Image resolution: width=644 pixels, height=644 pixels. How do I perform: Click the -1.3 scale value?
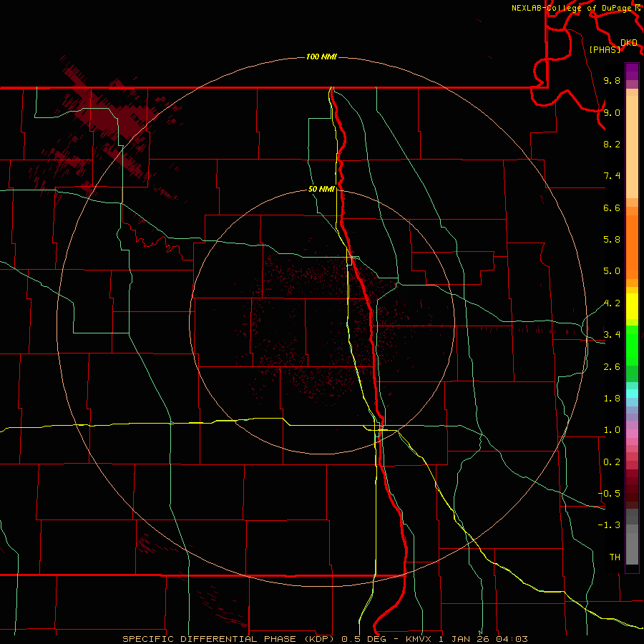[x=609, y=525]
